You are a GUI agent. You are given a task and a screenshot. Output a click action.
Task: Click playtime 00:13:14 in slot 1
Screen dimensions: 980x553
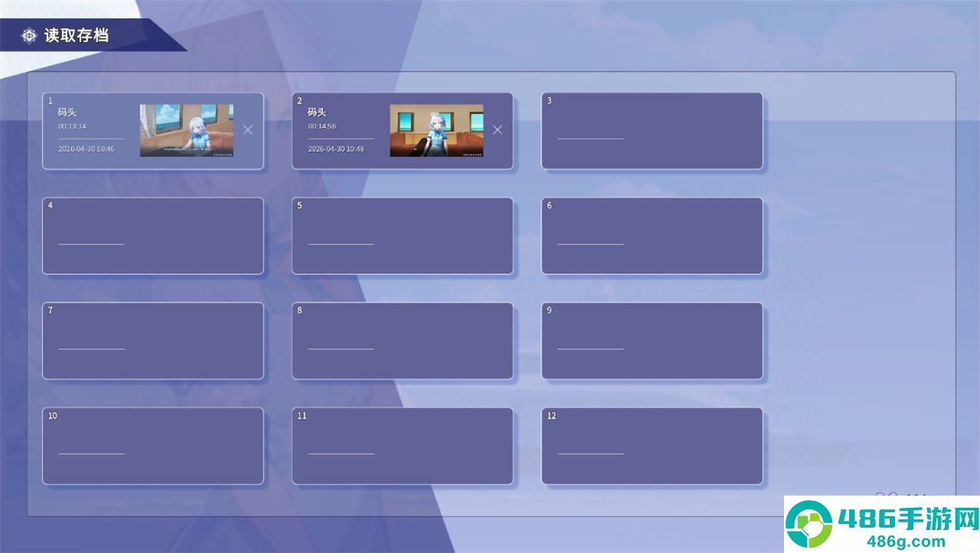(72, 126)
